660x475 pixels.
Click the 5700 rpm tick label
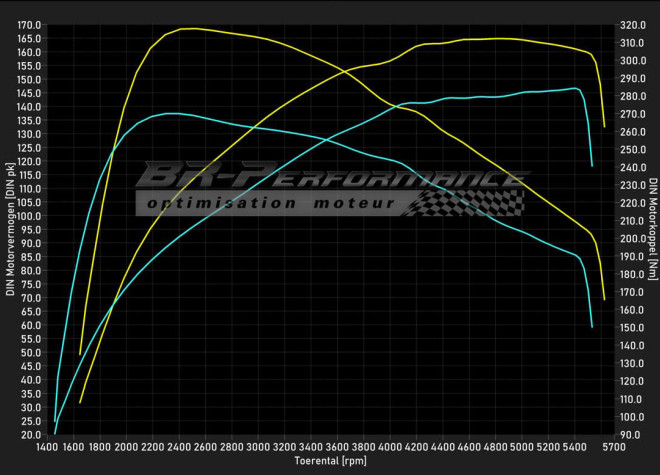click(x=611, y=447)
